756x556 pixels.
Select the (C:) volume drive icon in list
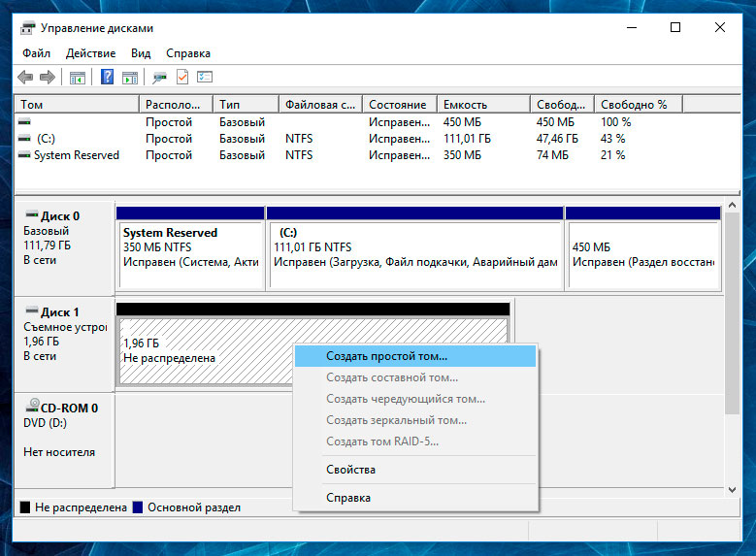[x=24, y=139]
